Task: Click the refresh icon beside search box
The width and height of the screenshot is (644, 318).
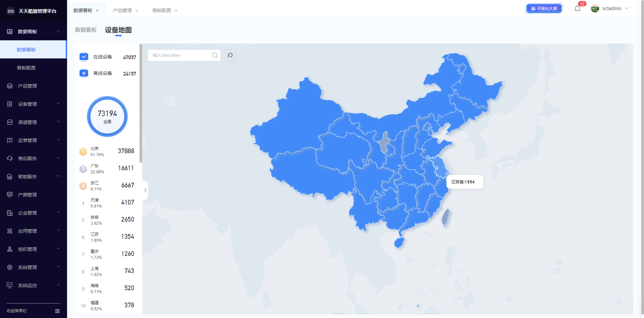Action: [230, 55]
